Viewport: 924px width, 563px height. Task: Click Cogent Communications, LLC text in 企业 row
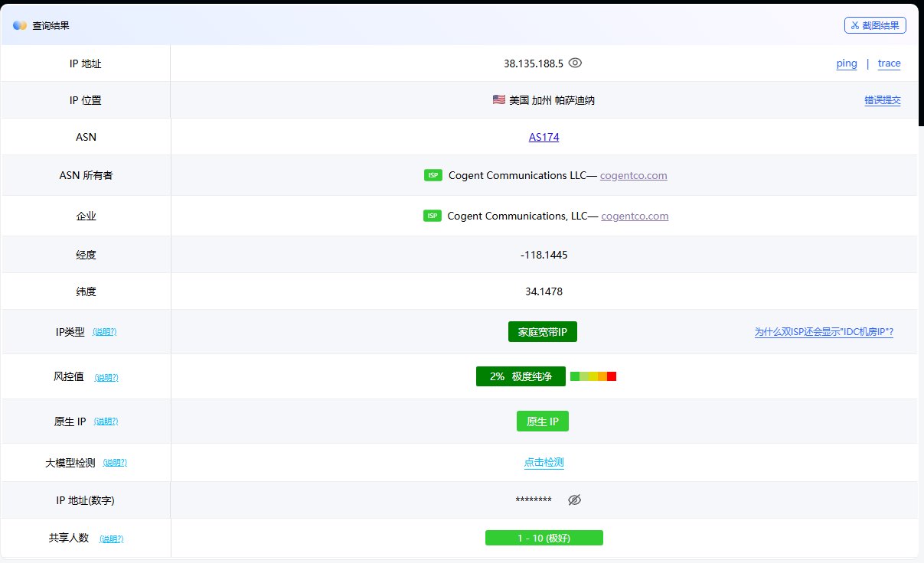517,216
